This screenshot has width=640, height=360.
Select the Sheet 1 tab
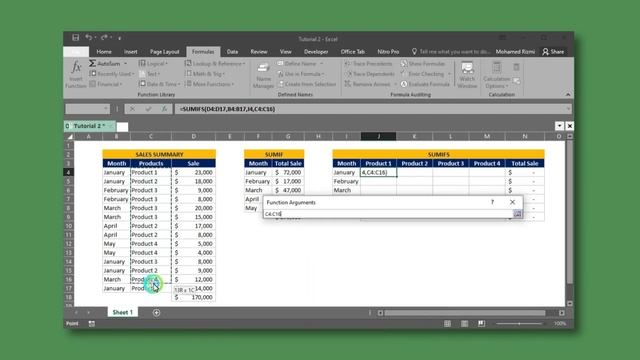(122, 312)
